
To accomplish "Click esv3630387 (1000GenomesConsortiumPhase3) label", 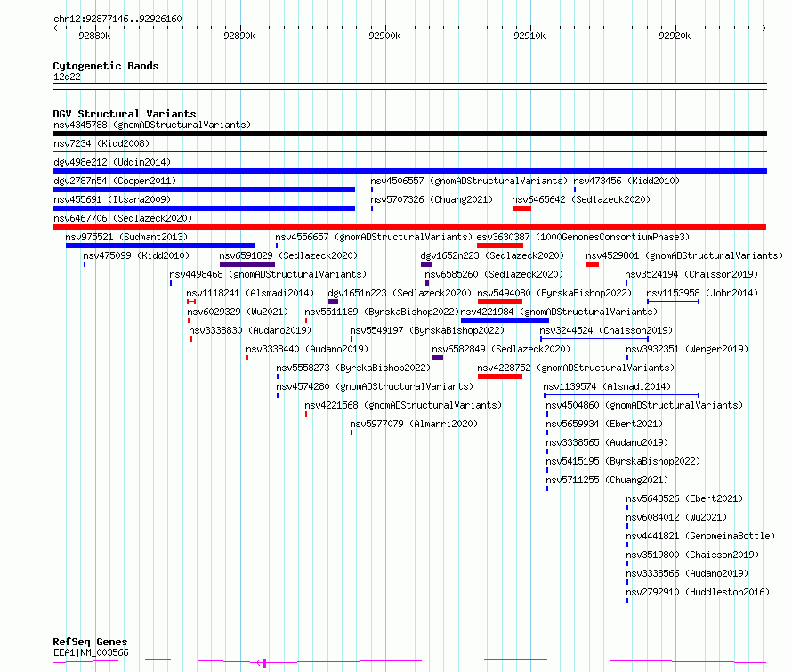I will [x=583, y=237].
